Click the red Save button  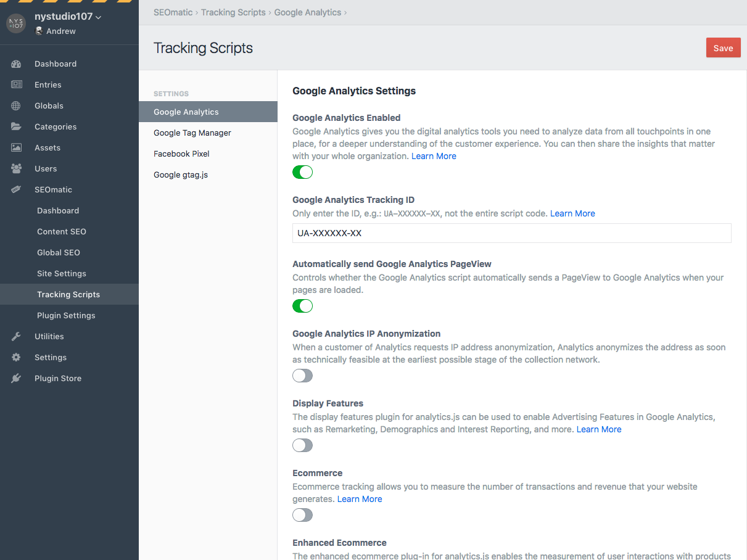723,48
